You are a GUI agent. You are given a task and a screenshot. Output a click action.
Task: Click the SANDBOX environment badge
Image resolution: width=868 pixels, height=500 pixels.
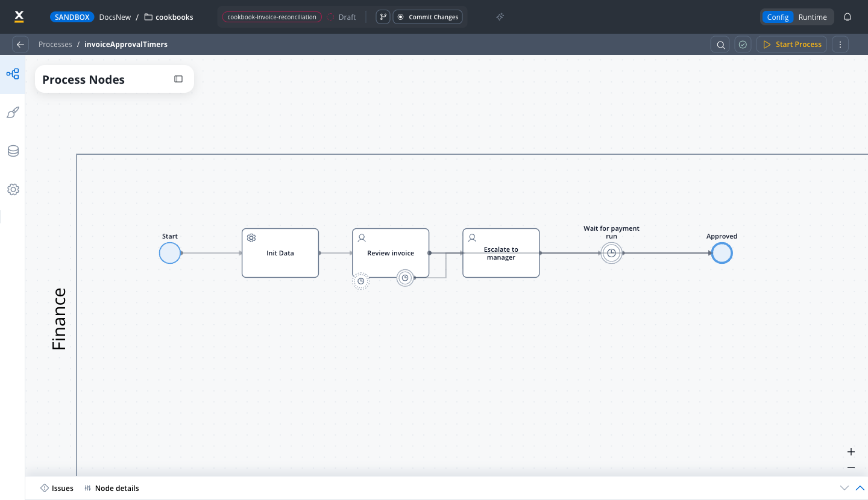click(x=72, y=17)
